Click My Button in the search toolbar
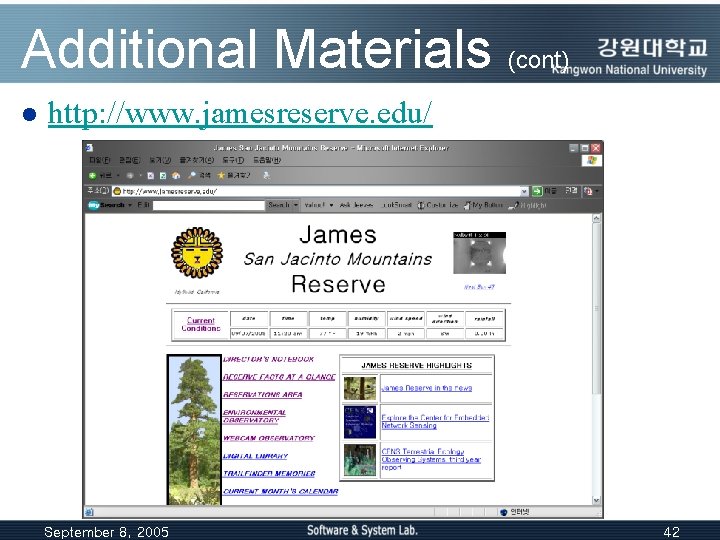This screenshot has height=540, width=720. pyautogui.click(x=483, y=205)
